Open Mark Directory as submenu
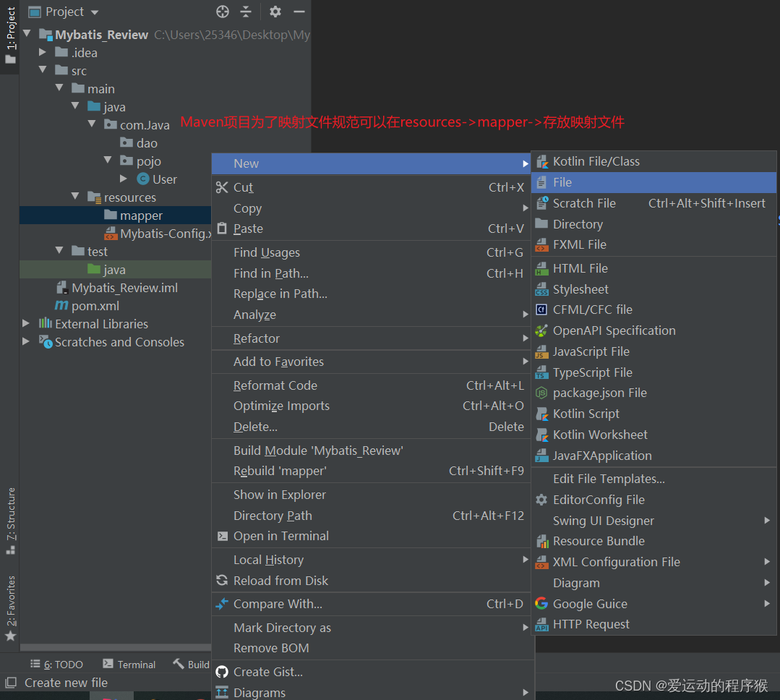Screen dimensions: 780x700 pyautogui.click(x=372, y=628)
